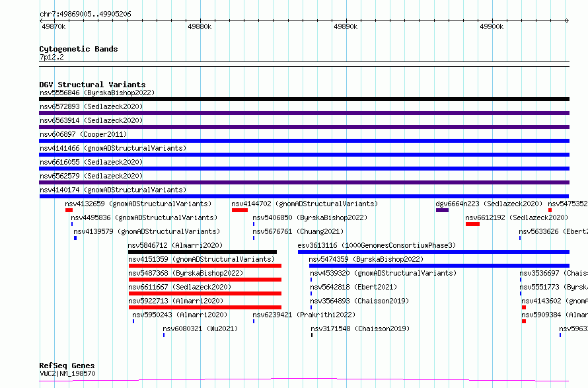
Task: Click nsv6239421 (Prakrithi2022) label
Action: point(304,315)
